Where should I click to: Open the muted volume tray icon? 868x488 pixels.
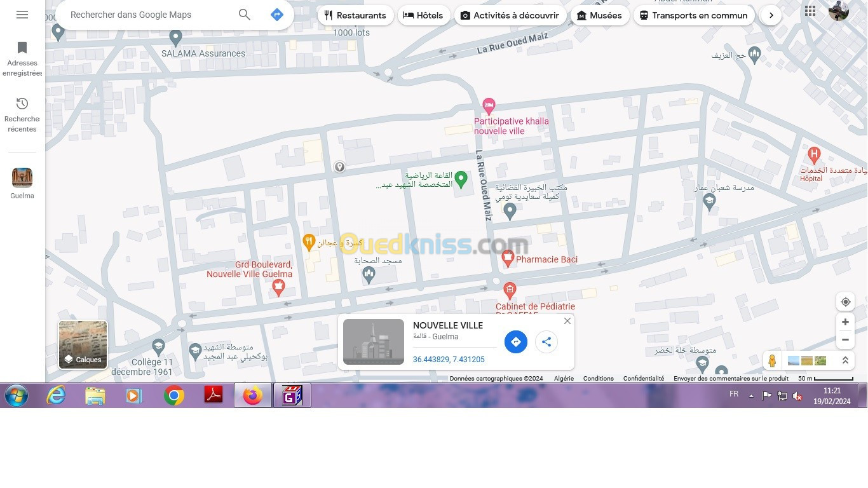click(x=797, y=396)
